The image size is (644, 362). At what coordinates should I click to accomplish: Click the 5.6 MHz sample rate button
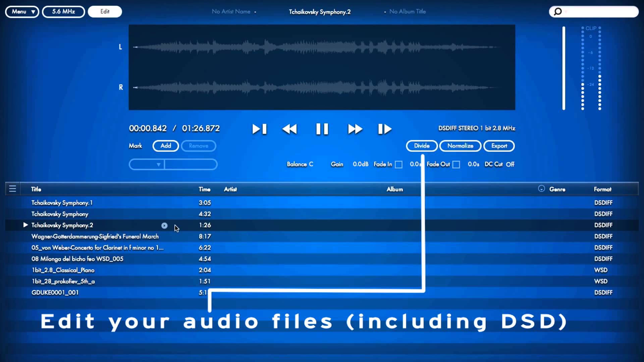(x=63, y=12)
